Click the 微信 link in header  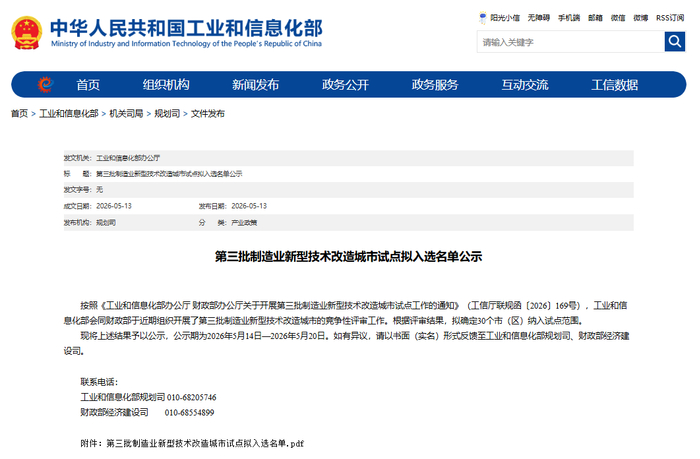click(x=618, y=18)
